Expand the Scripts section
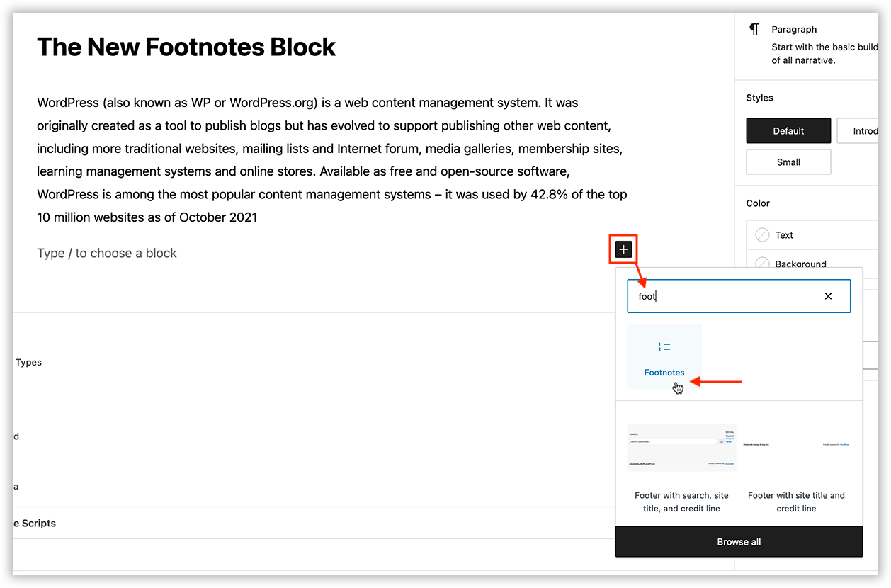 pyautogui.click(x=33, y=523)
